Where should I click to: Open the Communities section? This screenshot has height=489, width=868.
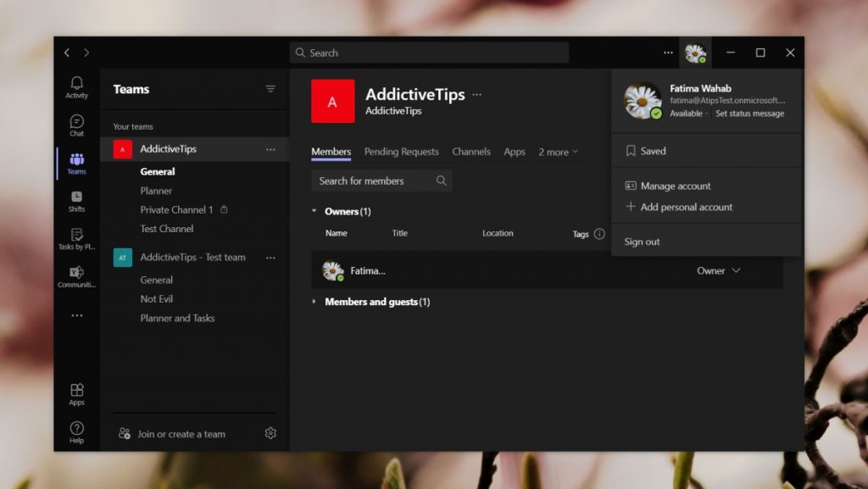[76, 278]
